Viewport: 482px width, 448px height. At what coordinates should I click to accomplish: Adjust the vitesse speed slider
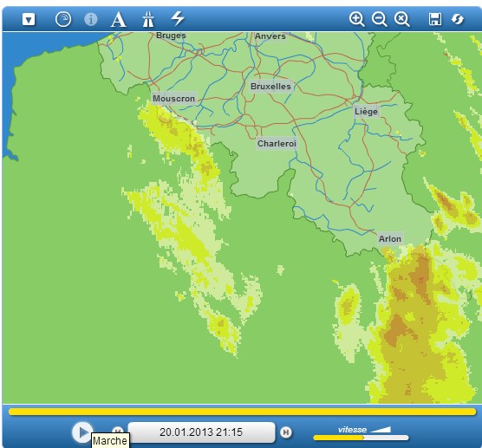361,438
